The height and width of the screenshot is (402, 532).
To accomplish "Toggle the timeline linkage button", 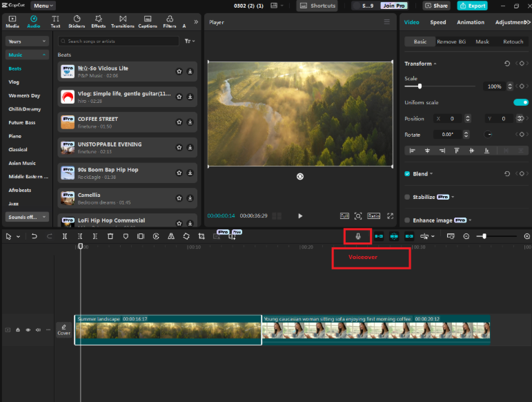I will coord(409,236).
